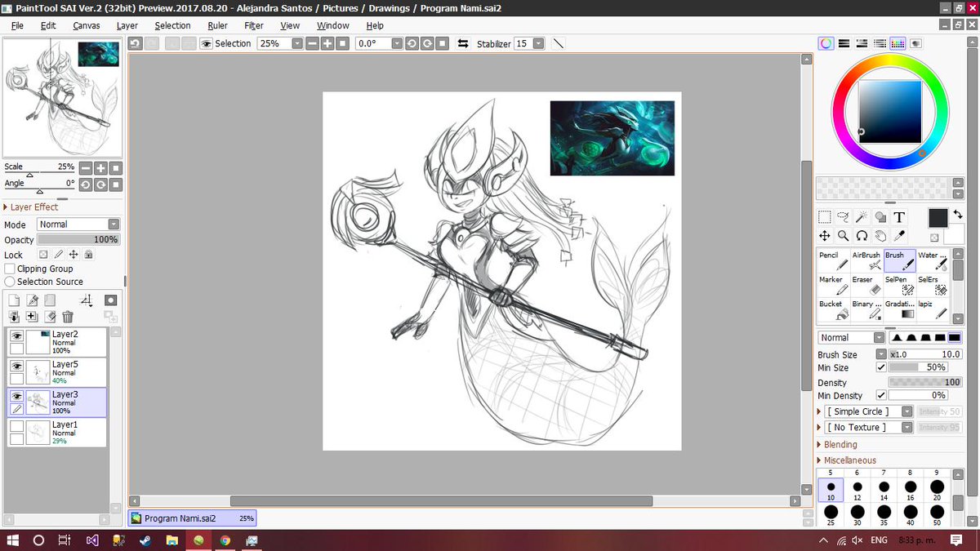The height and width of the screenshot is (551, 980).
Task: Increase scale in navigator panel
Action: [x=100, y=168]
